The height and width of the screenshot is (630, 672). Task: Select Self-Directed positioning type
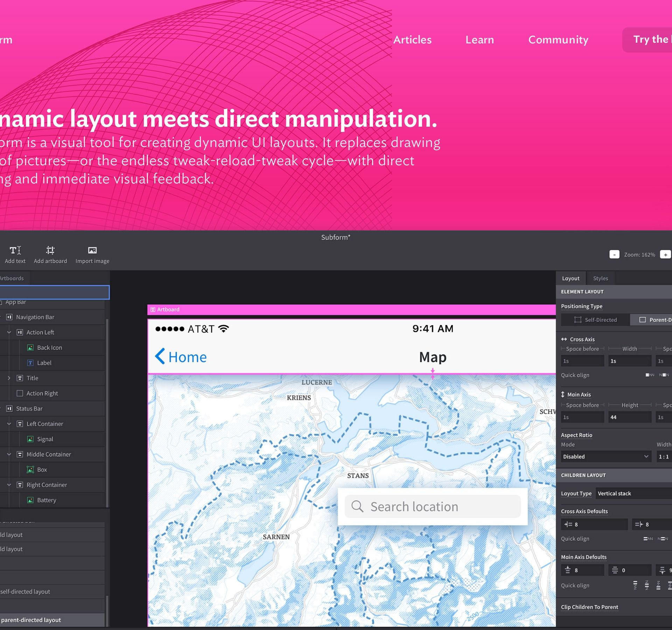[595, 320]
